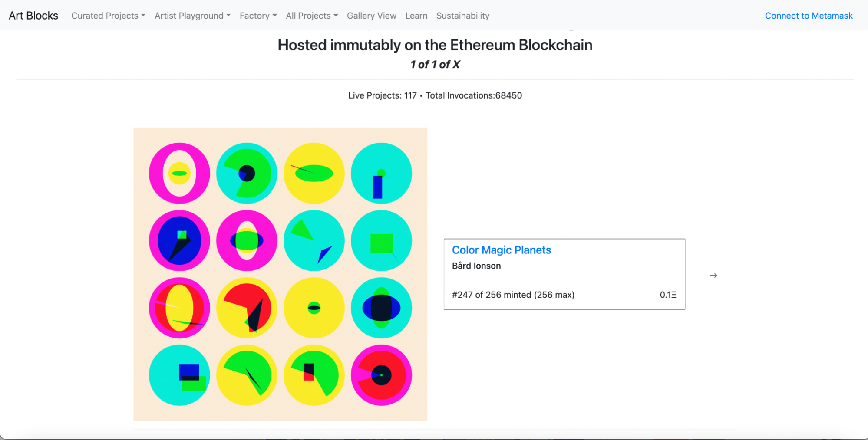Click the Art Blocks brand logo
Screen dimensions: 868x440
pyautogui.click(x=33, y=16)
